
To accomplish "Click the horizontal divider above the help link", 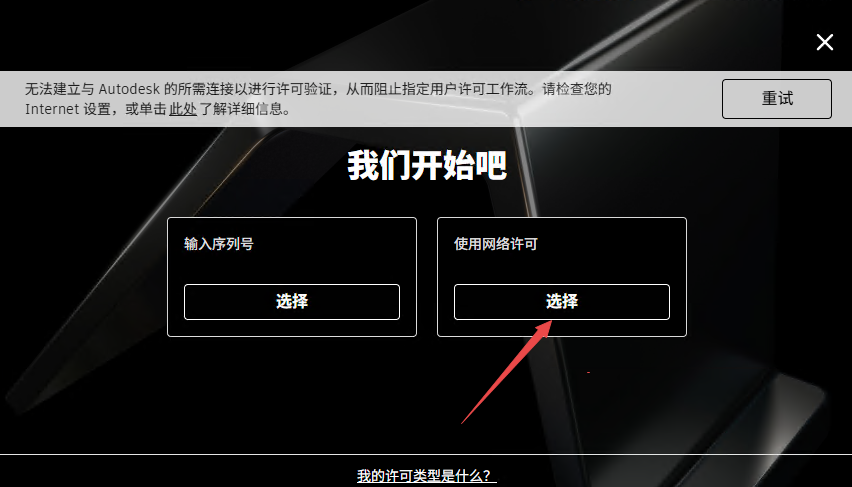I will 426,454.
